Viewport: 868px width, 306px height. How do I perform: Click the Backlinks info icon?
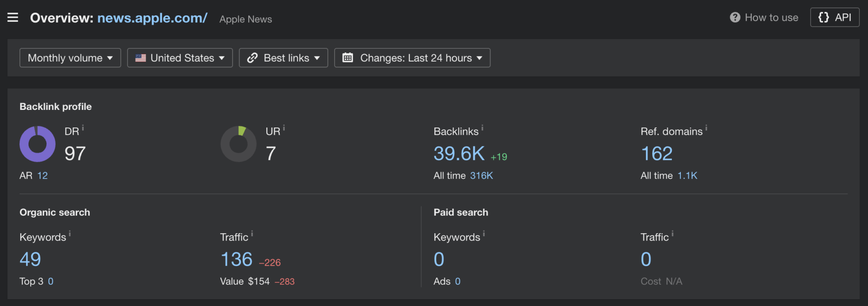point(482,128)
